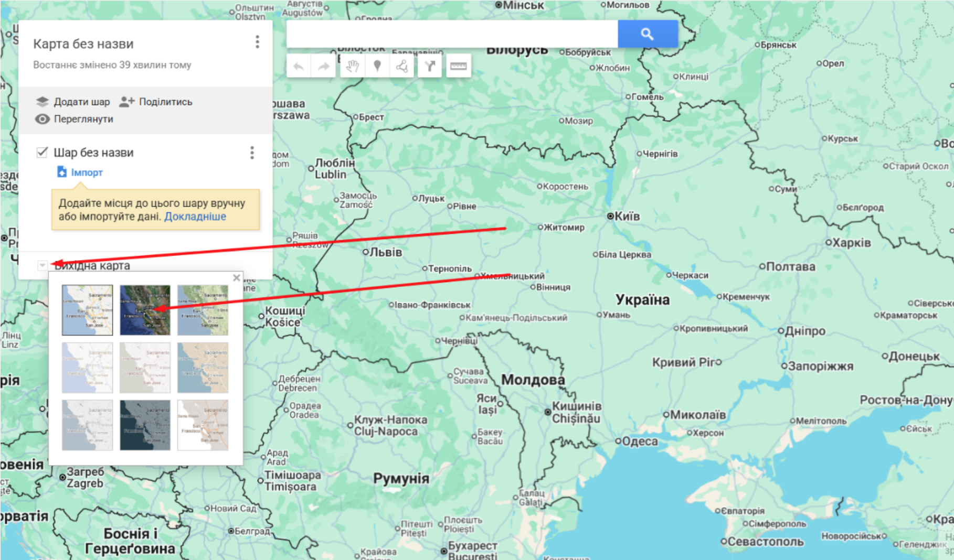The image size is (954, 560).
Task: Click the redo arrow in toolbar
Action: click(324, 67)
